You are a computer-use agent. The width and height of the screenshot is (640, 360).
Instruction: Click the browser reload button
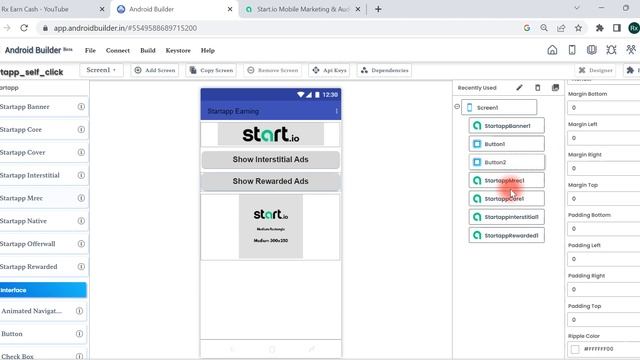24,28
